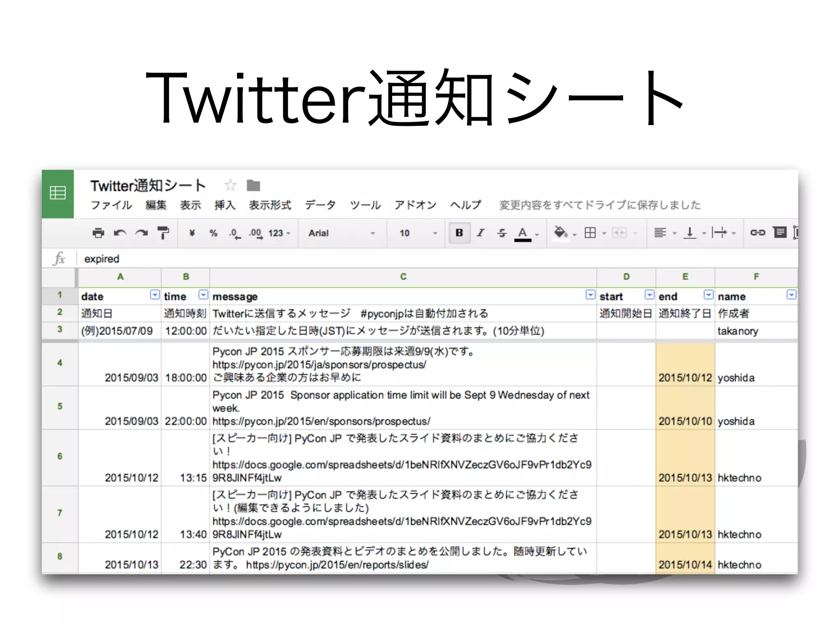Select the paint format tool
Image resolution: width=840 pixels, height=630 pixels.
coord(163,233)
